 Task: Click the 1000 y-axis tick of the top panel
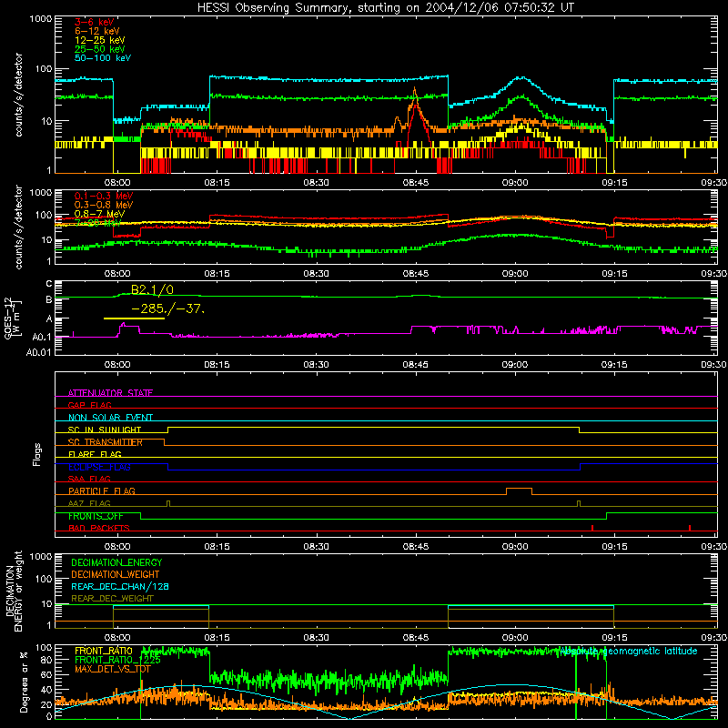click(41, 19)
